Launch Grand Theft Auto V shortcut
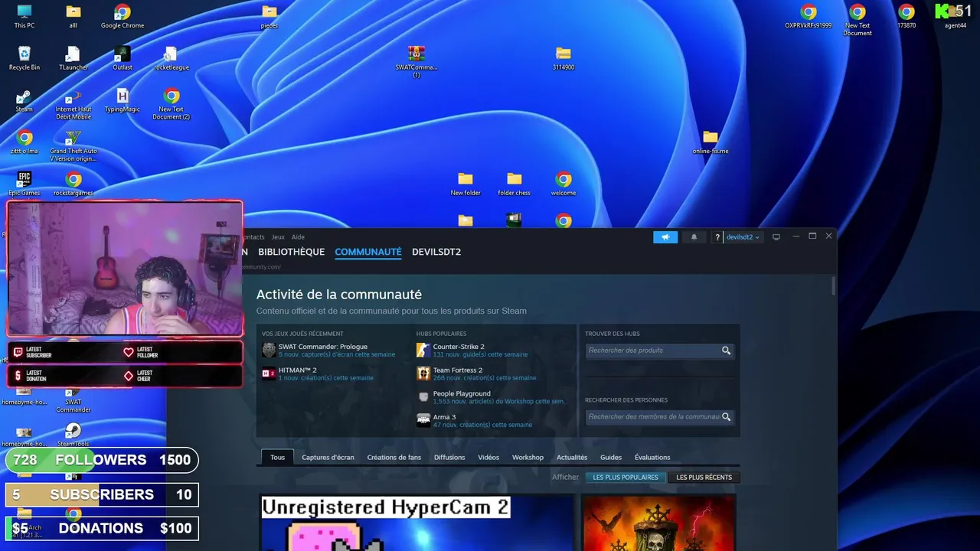The height and width of the screenshot is (551, 980). [73, 145]
